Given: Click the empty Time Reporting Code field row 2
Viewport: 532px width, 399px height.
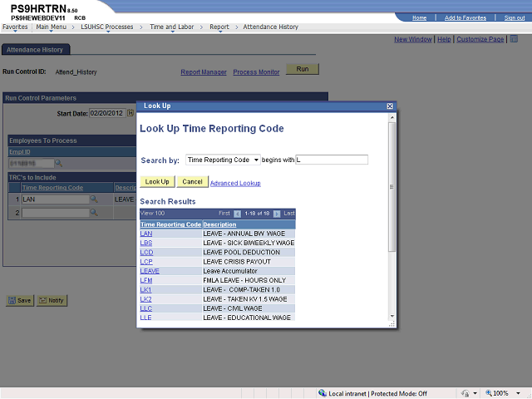Looking at the screenshot, I should point(56,213).
